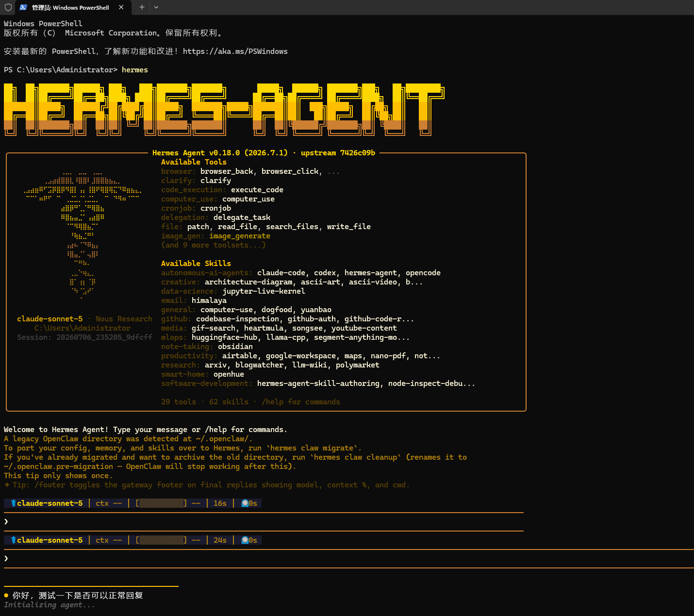Image resolution: width=694 pixels, height=616 pixels.
Task: Select the 管理员: Windows PowerShell tab
Action: point(72,7)
